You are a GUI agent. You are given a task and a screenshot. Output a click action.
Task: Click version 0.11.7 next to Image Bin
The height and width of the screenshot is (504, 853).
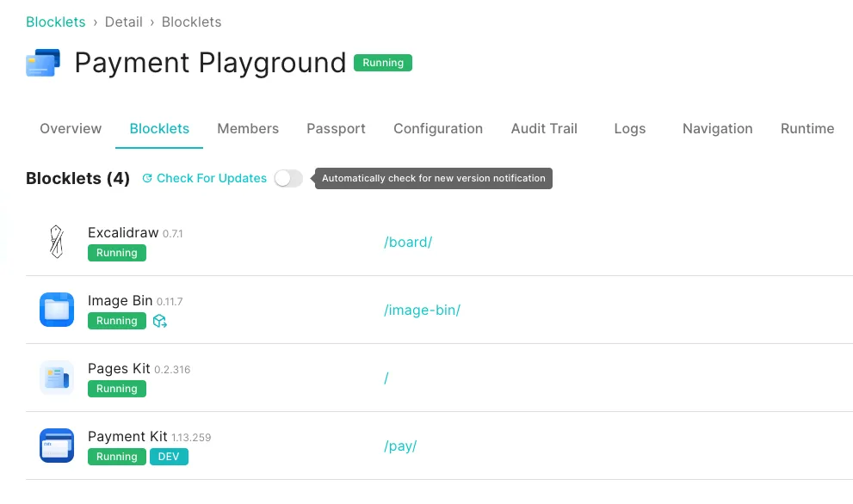click(x=170, y=302)
